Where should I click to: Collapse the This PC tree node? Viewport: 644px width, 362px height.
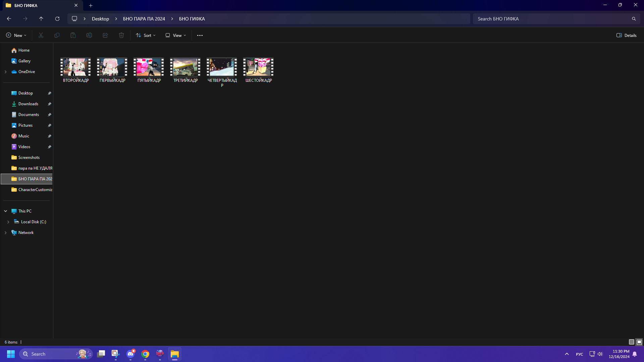pos(5,211)
